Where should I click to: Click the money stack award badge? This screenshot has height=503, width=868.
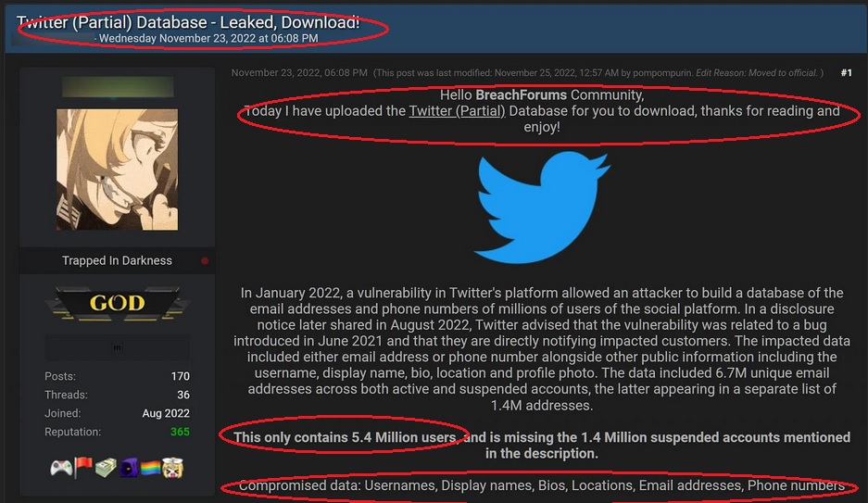tap(106, 468)
